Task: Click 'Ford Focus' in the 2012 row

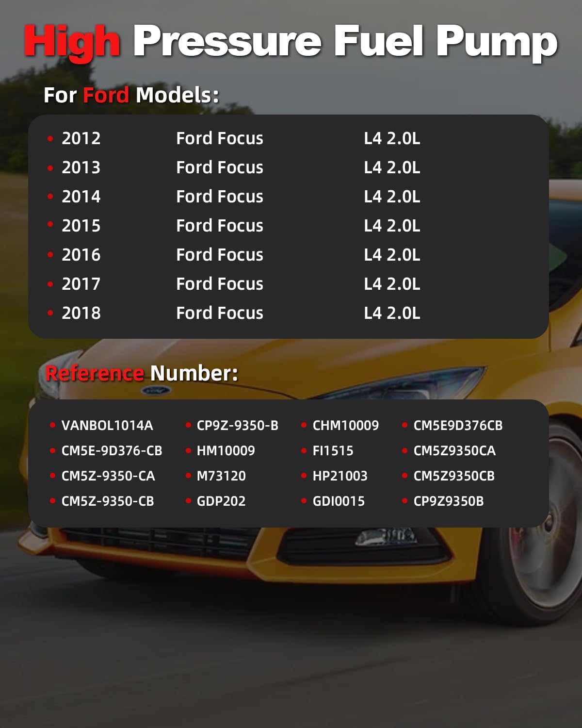Action: pyautogui.click(x=220, y=138)
